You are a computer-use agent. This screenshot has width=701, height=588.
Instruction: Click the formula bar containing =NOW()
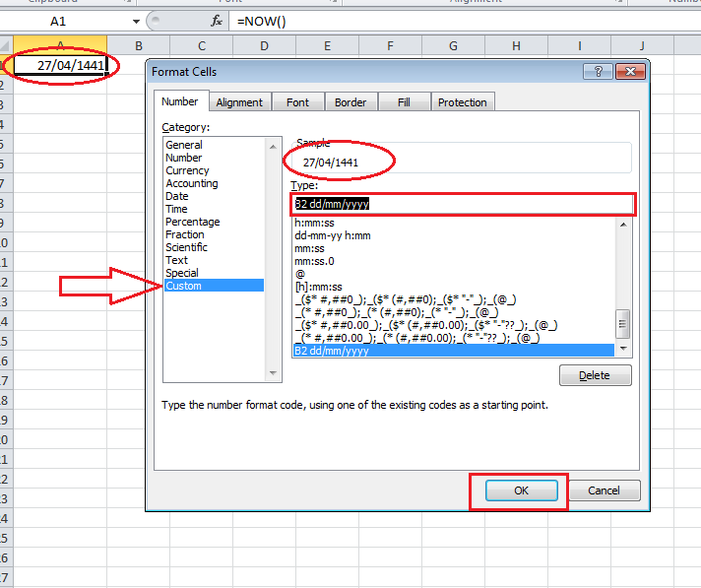point(465,21)
